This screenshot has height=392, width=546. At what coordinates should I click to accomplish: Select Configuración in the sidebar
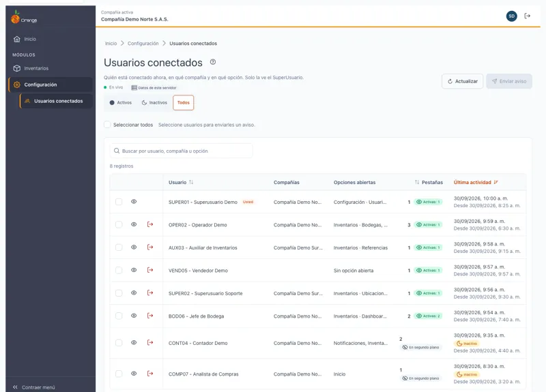coord(51,85)
